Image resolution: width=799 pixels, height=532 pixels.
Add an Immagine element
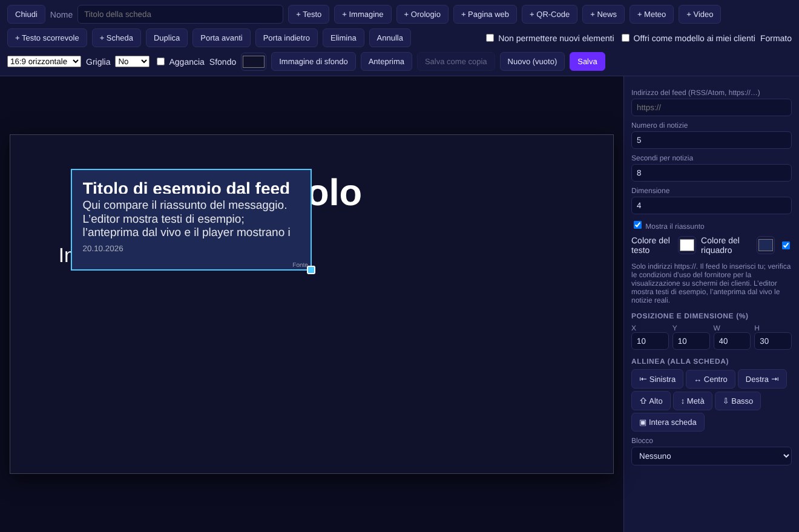tap(363, 14)
